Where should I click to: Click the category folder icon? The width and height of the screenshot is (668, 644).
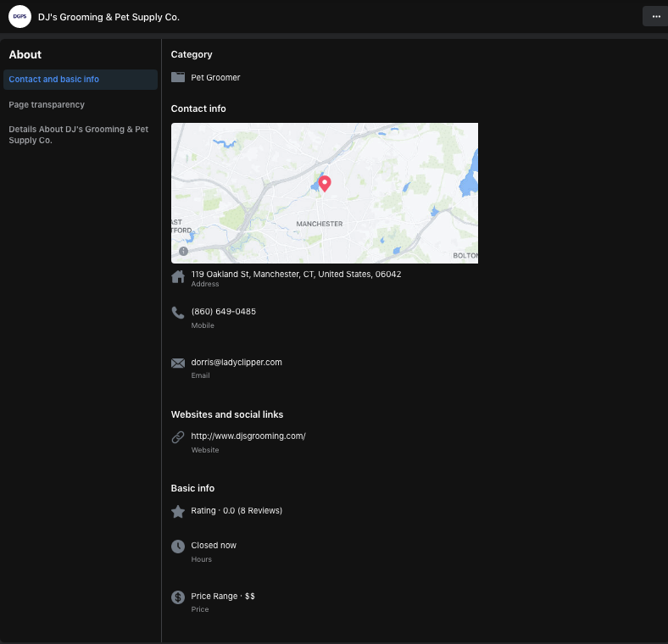[x=178, y=77]
